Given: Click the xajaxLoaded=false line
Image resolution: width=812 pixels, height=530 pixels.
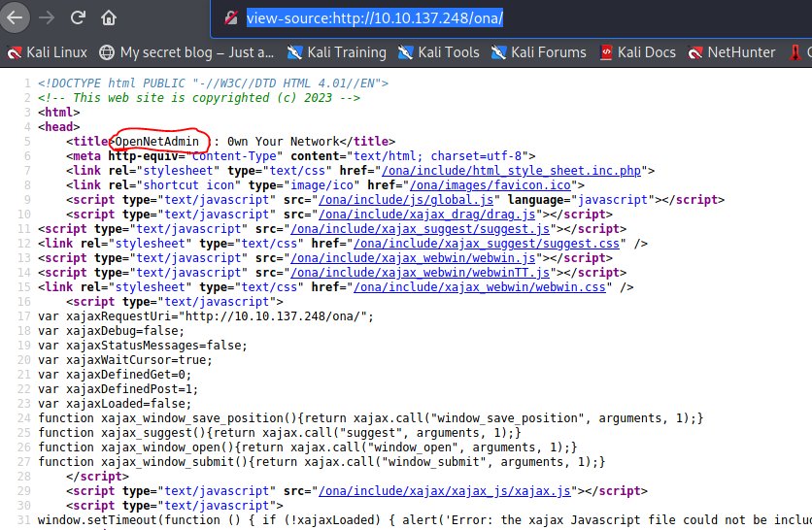Looking at the screenshot, I should coord(115,403).
